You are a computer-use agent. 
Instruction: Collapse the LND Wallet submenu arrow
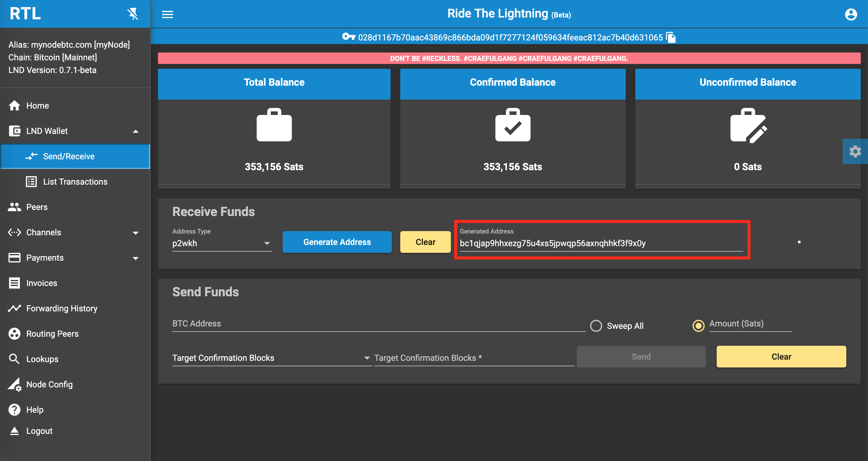135,132
